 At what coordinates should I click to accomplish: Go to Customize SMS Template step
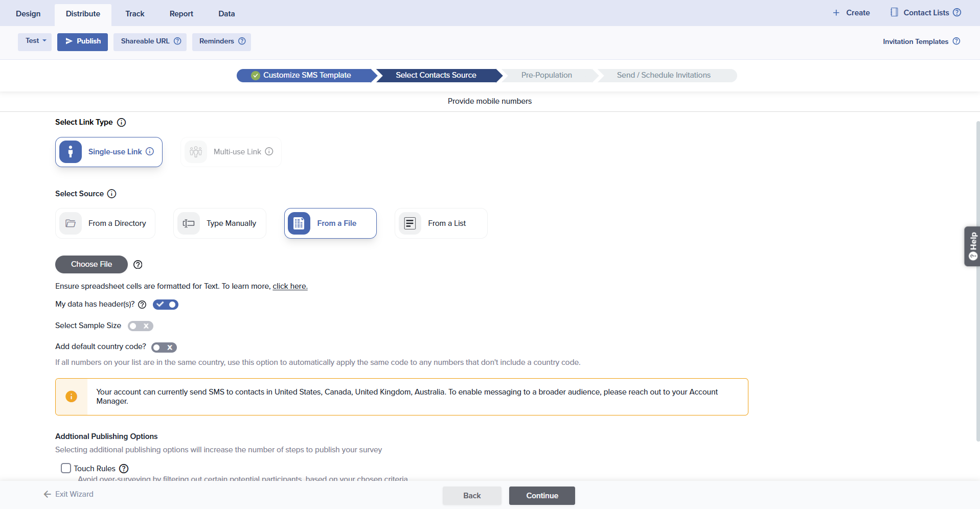pyautogui.click(x=307, y=75)
